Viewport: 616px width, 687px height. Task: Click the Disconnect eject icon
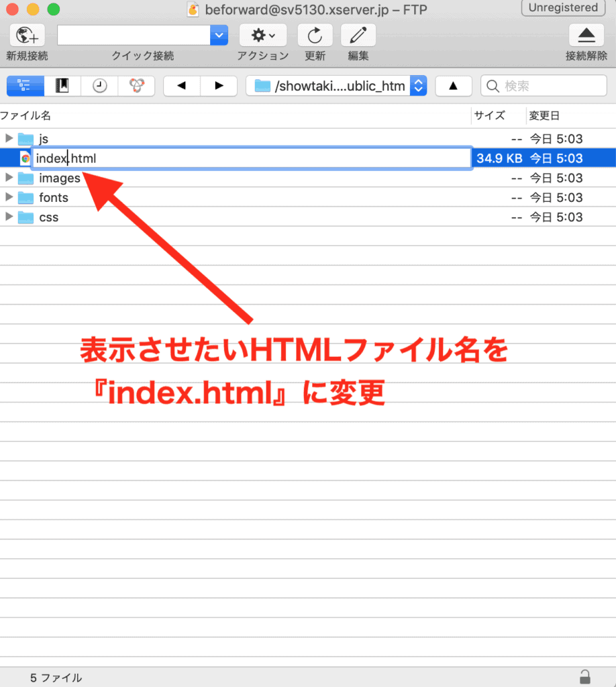click(586, 35)
